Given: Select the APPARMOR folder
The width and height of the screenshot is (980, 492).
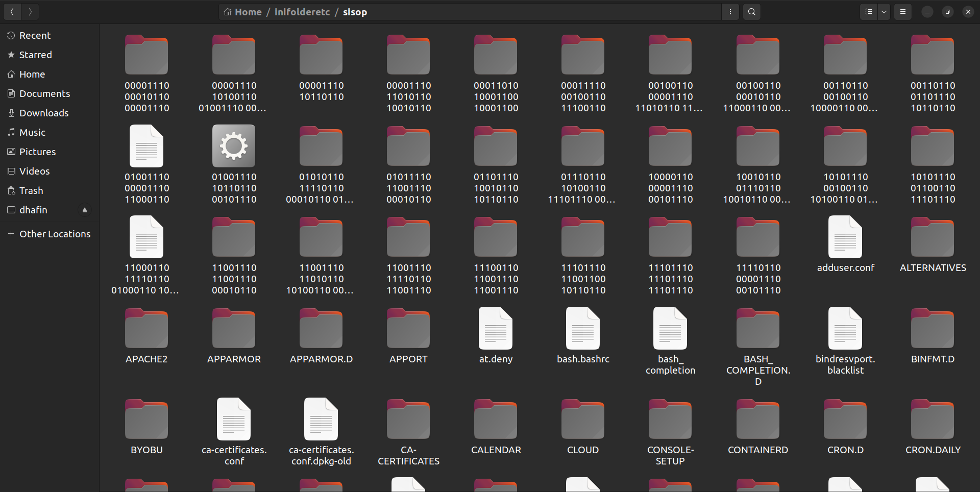Looking at the screenshot, I should pos(234,335).
